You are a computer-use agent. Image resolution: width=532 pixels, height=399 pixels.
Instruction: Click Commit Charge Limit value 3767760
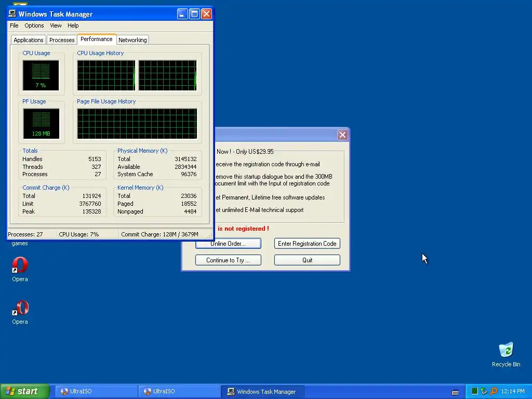90,204
